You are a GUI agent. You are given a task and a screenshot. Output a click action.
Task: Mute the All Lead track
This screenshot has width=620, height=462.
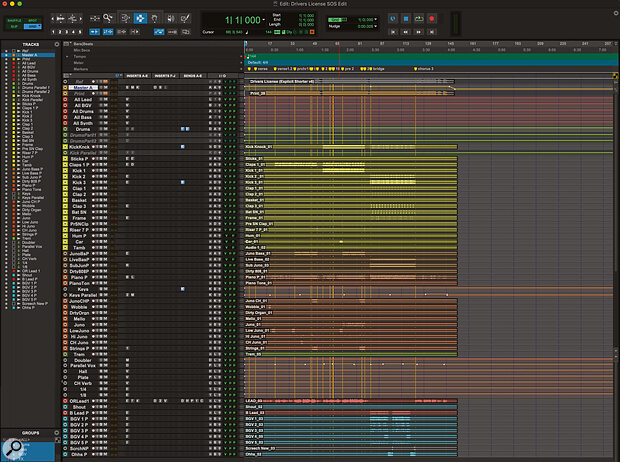(x=106, y=100)
